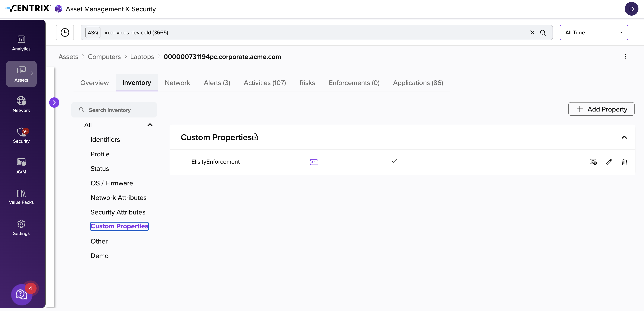Screen dimensions: 644x311
Task: Click the trash icon for ElisityEnforcement
Action: click(x=624, y=162)
